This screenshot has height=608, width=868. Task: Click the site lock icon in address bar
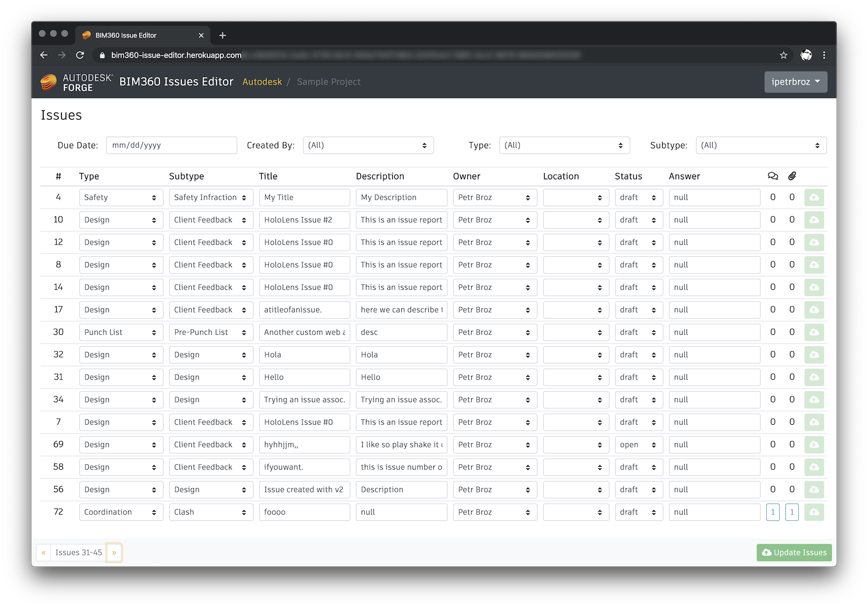coord(102,55)
